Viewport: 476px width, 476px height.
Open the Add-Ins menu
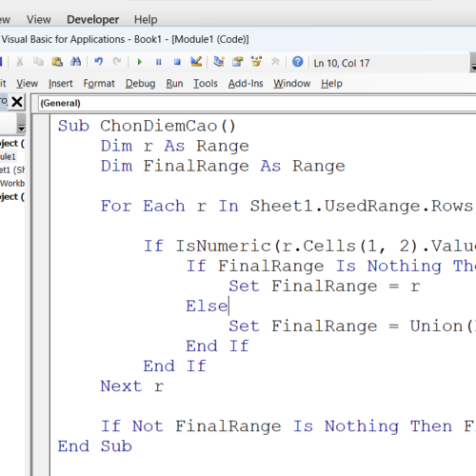[246, 84]
